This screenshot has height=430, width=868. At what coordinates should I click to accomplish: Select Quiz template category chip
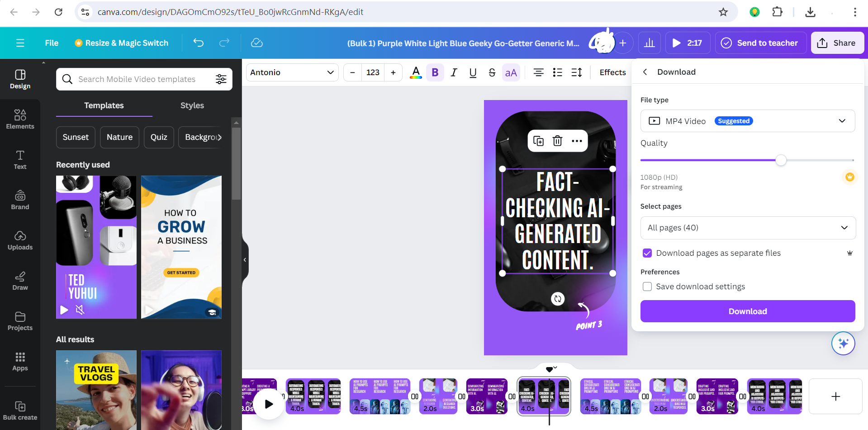(x=159, y=137)
